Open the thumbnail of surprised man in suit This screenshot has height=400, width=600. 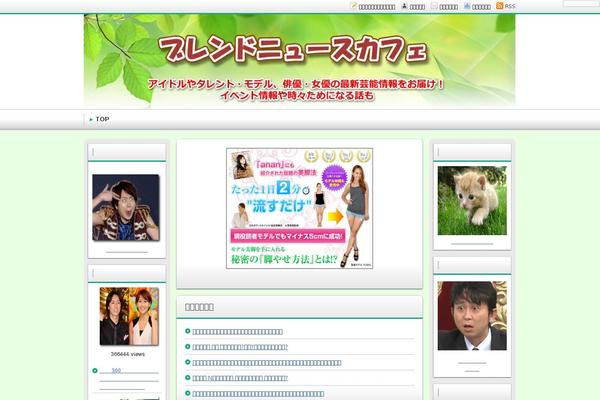tap(472, 316)
